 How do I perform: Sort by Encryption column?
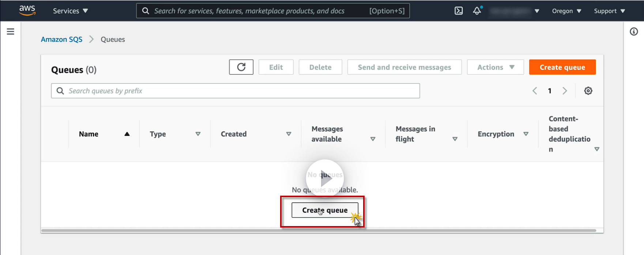(526, 134)
